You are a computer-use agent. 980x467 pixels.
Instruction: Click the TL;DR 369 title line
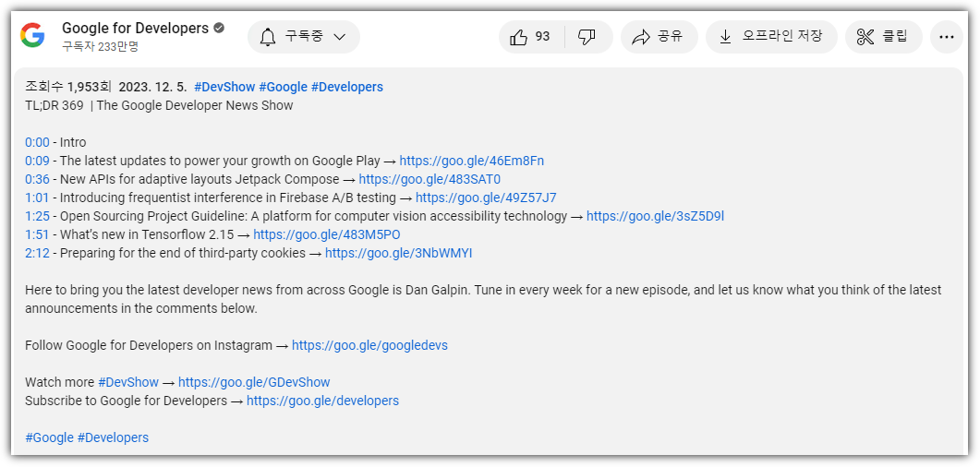click(159, 105)
